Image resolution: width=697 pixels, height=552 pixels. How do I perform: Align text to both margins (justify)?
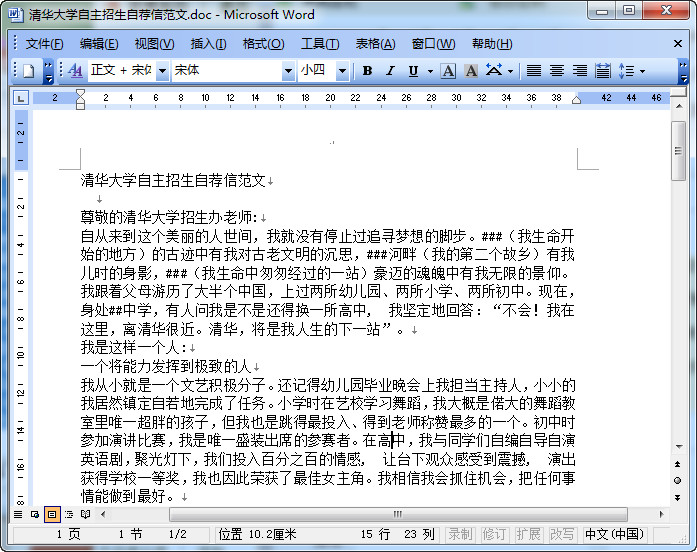(533, 71)
